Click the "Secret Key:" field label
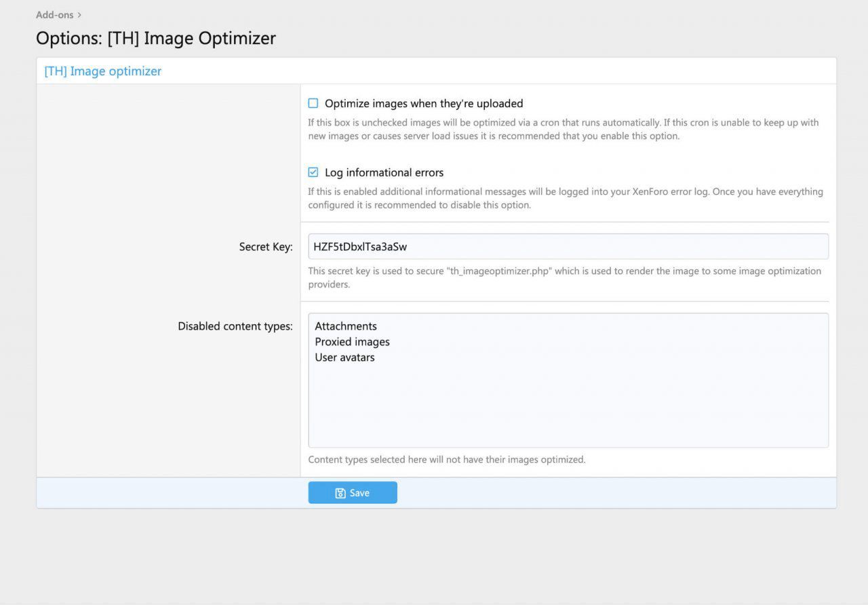 (266, 247)
